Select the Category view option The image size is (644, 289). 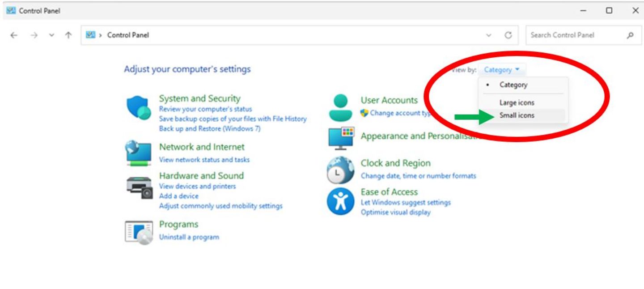pyautogui.click(x=513, y=85)
